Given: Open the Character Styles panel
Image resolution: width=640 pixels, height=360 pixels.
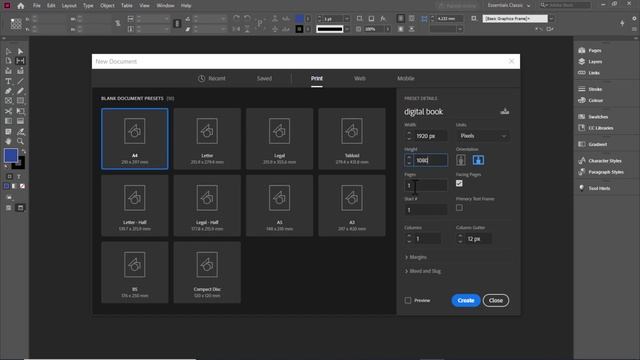Looking at the screenshot, I should (x=600, y=161).
